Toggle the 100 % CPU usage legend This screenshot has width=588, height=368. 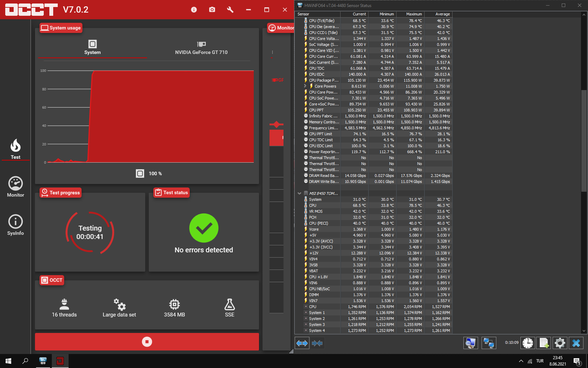click(149, 173)
